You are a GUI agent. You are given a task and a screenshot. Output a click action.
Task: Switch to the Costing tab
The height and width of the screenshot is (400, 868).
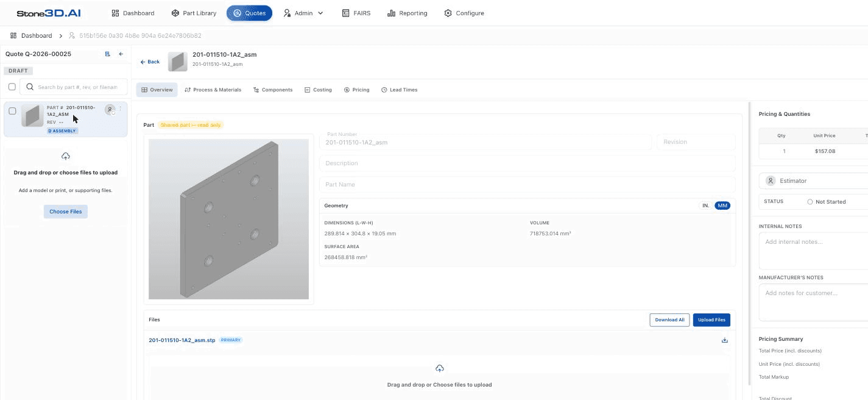pos(318,90)
